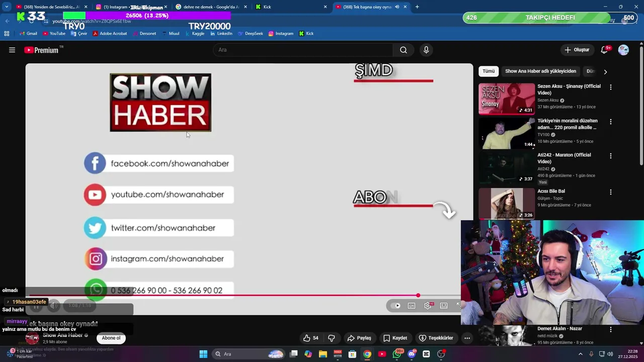Open Demet Akalın Nazar video title
The width and height of the screenshot is (644, 362).
tap(560, 329)
